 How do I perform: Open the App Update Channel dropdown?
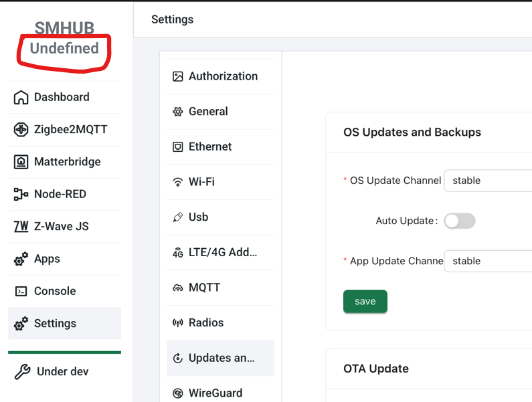coord(489,261)
